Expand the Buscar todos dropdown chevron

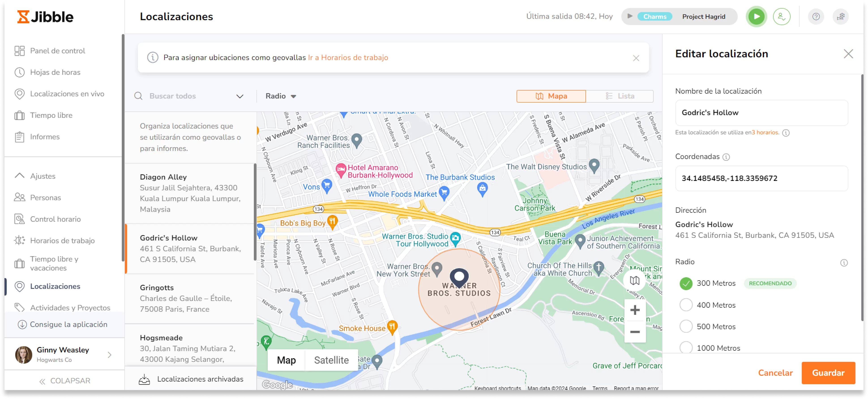click(239, 96)
